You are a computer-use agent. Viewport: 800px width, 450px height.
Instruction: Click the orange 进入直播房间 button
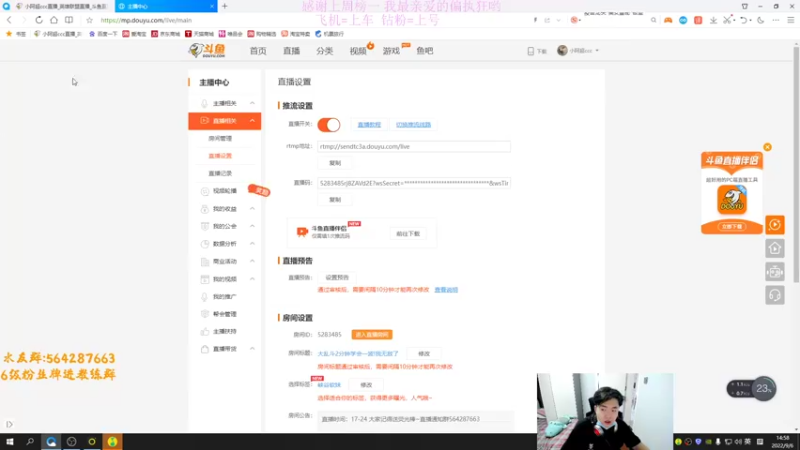coord(372,335)
